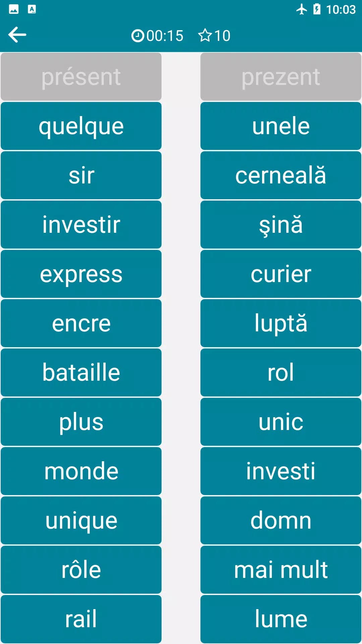Viewport: 362px width, 644px height.
Task: Choose the French word 'rail'
Action: (81, 619)
